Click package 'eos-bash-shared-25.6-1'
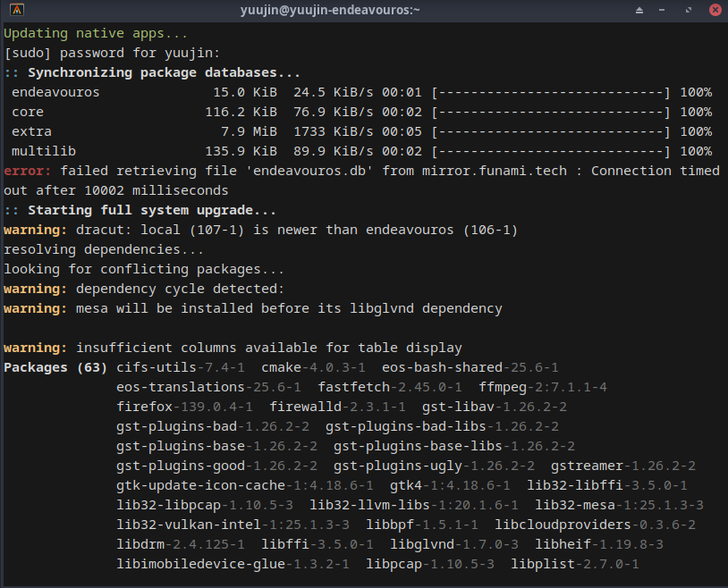728x588 pixels. coord(470,367)
